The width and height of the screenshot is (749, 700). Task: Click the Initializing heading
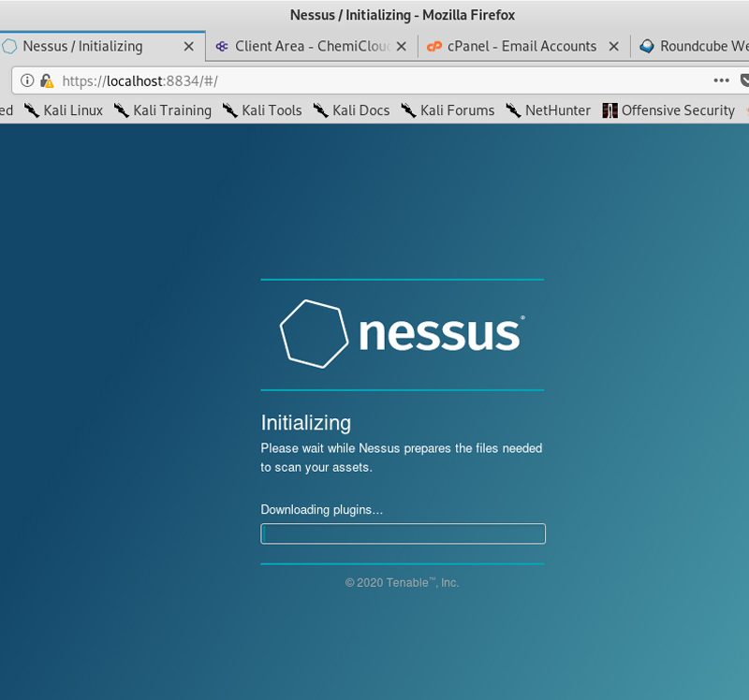(x=306, y=423)
